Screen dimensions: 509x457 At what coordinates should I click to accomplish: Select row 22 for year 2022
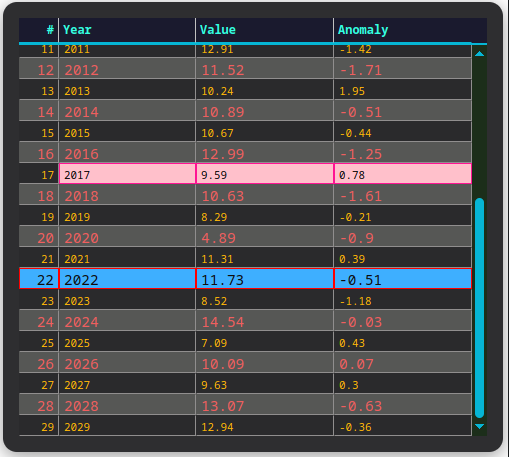pos(245,279)
